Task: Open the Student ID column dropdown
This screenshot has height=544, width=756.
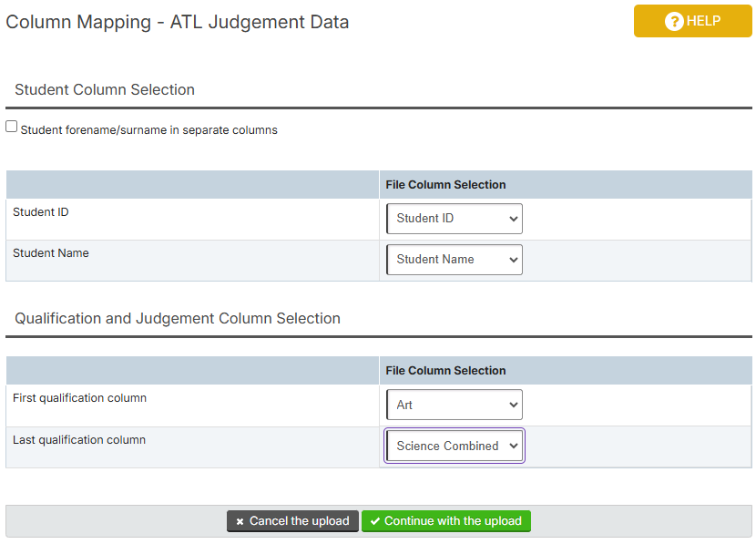Action: coord(455,219)
